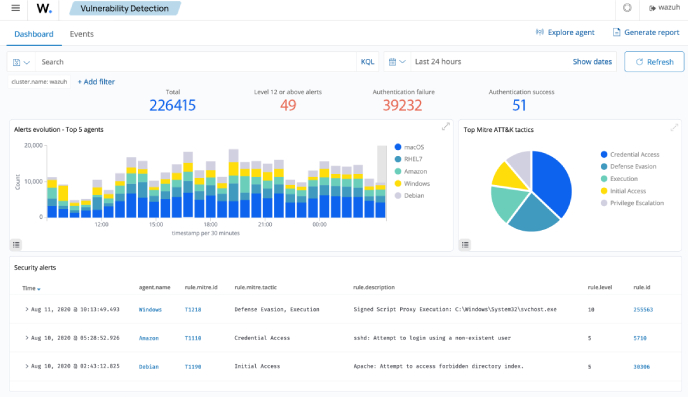
Task: Toggle legend list under Mitre pie chart
Action: pyautogui.click(x=466, y=245)
